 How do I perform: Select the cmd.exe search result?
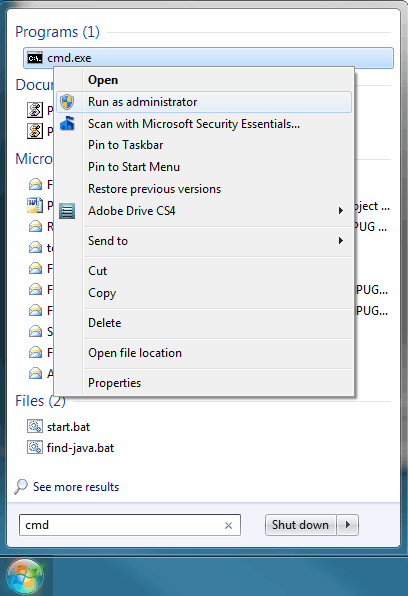coord(208,58)
